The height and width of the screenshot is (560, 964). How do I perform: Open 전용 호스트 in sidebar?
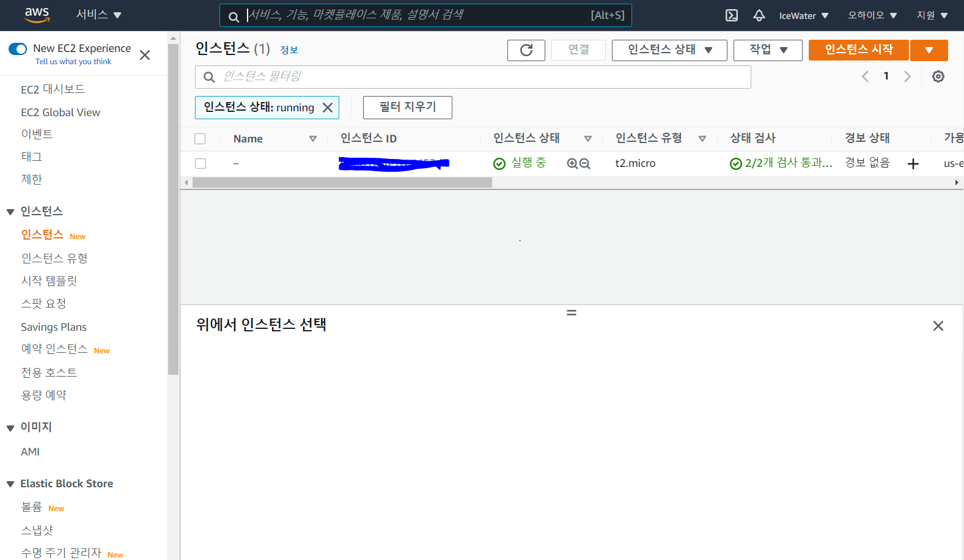pos(49,372)
